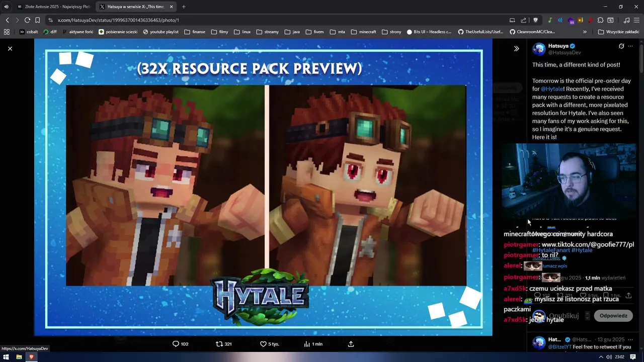Open the Grok icon next to Hatsuya's name

coord(621,46)
